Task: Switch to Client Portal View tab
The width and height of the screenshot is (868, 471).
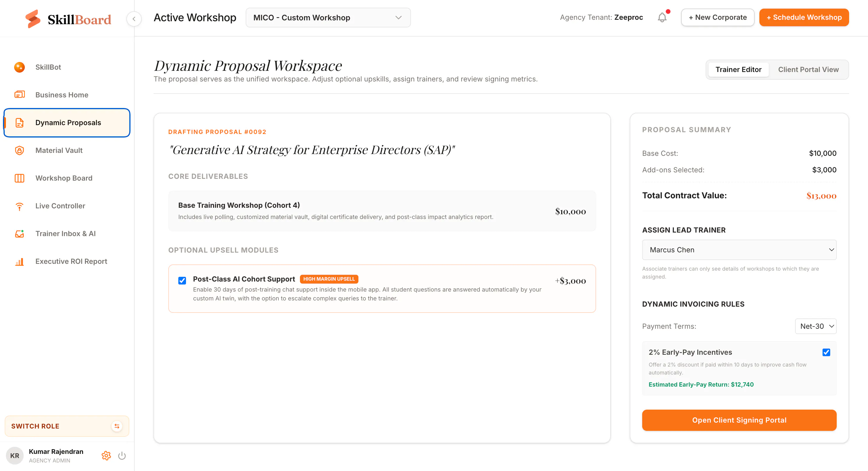Action: tap(808, 69)
